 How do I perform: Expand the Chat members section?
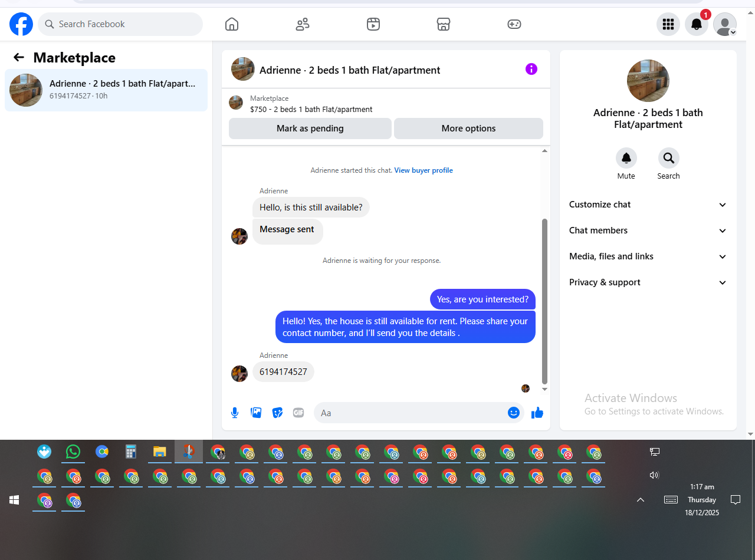tap(648, 230)
